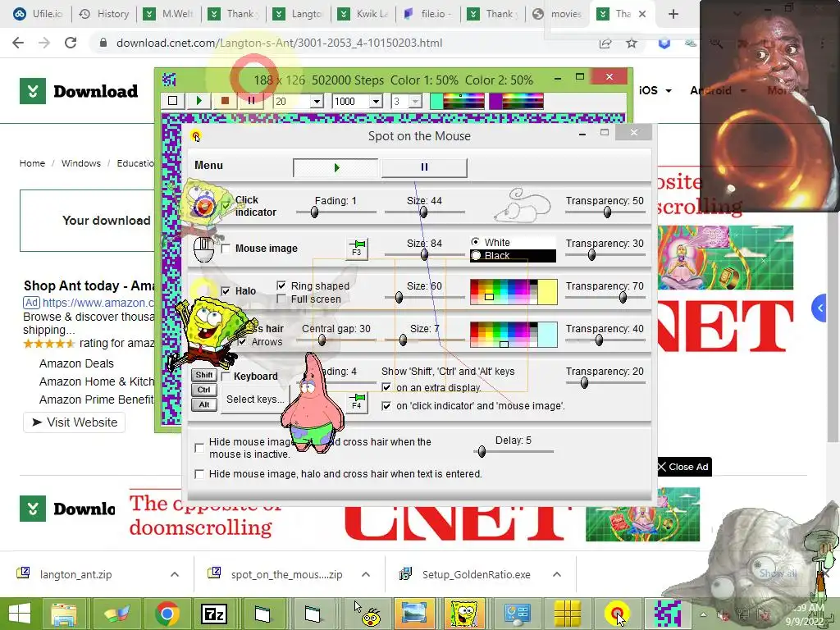Screen dimensions: 840x630
Task: Click share page icon in address bar
Action: click(x=605, y=43)
